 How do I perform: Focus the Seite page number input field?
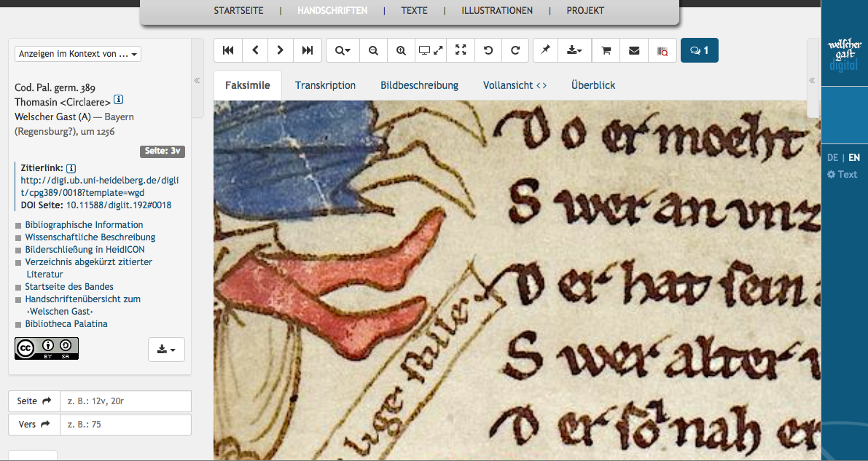coord(125,401)
